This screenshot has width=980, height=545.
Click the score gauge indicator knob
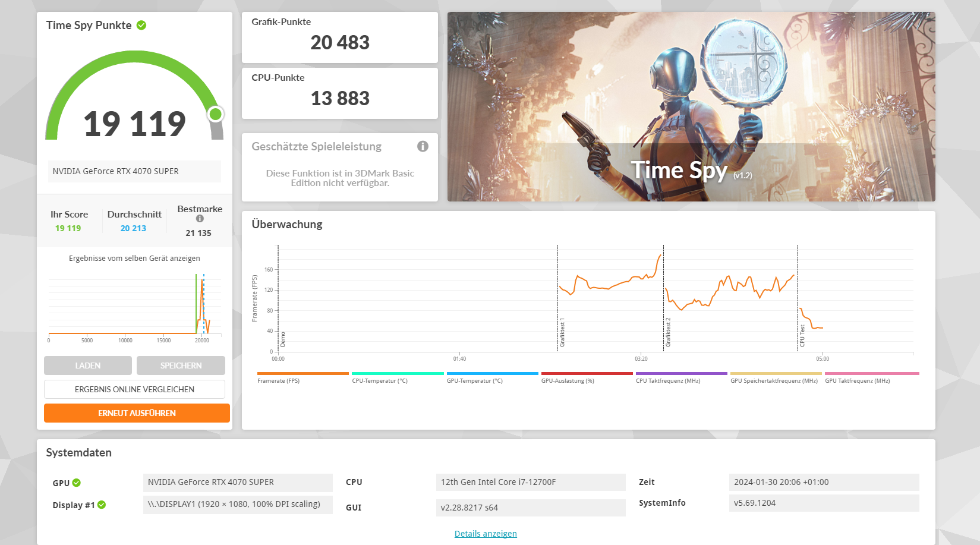point(216,114)
